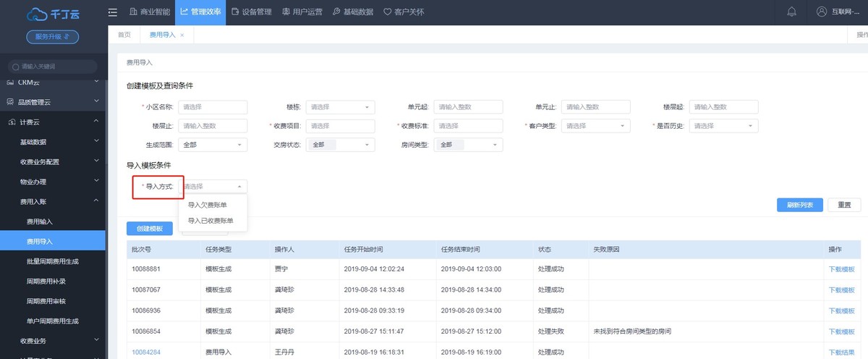Open 费用输入 in the sidebar
The width and height of the screenshot is (868, 359).
[x=40, y=221]
